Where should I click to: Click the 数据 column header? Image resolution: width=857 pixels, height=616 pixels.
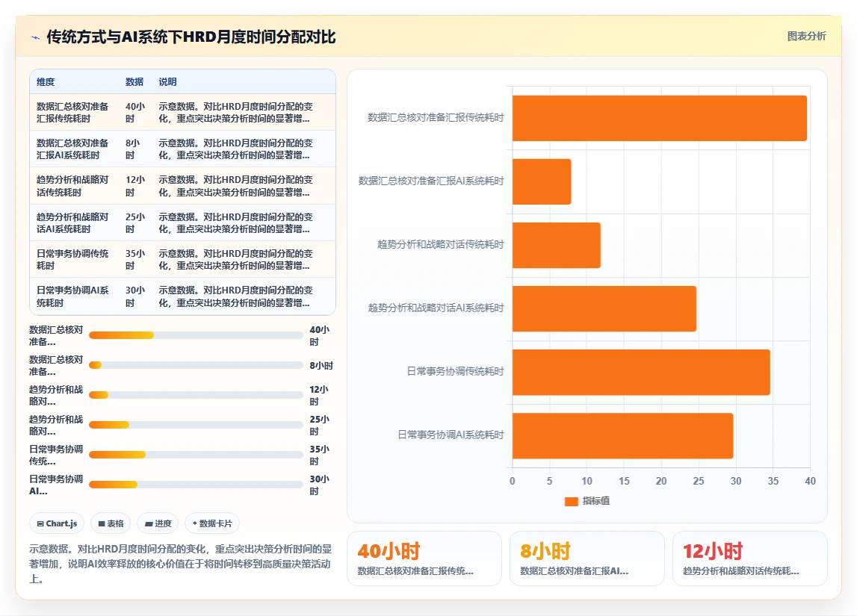tap(134, 82)
